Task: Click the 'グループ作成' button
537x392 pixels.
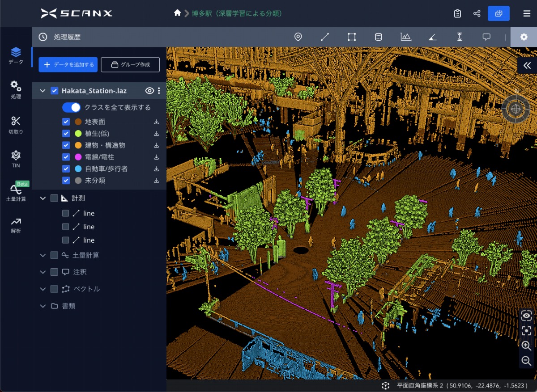Action: [x=130, y=64]
